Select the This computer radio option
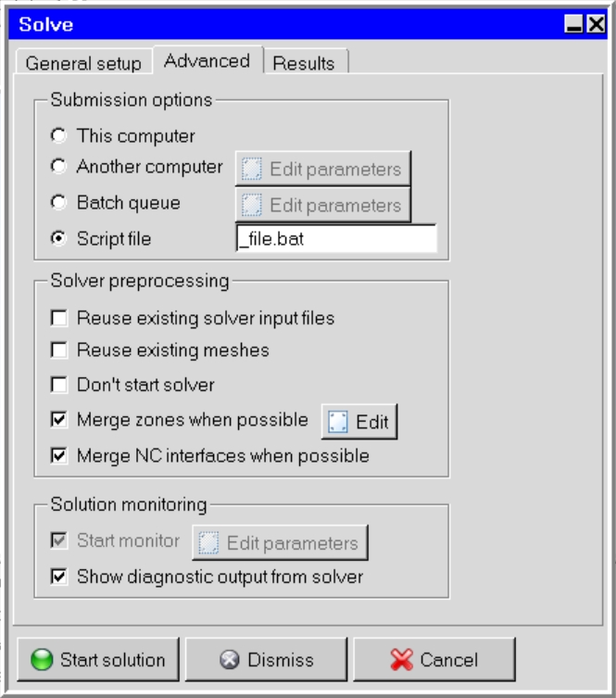 tap(59, 135)
